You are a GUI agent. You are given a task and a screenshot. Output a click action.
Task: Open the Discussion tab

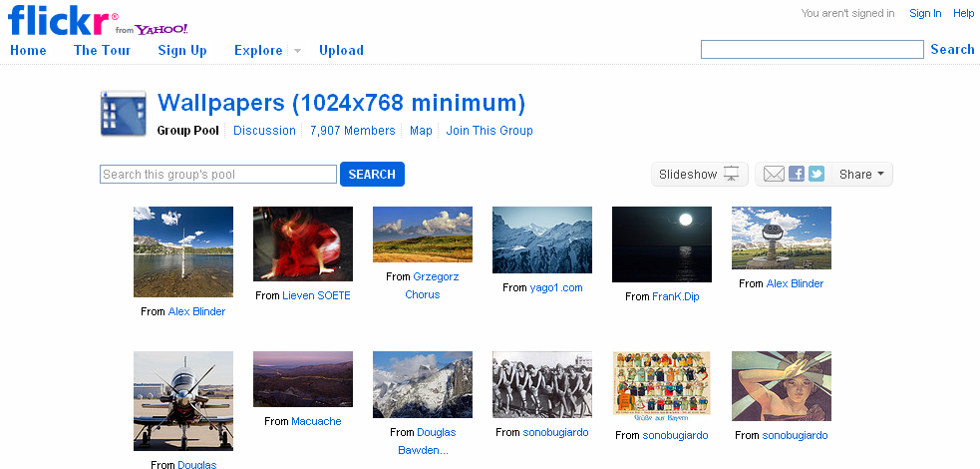264,131
